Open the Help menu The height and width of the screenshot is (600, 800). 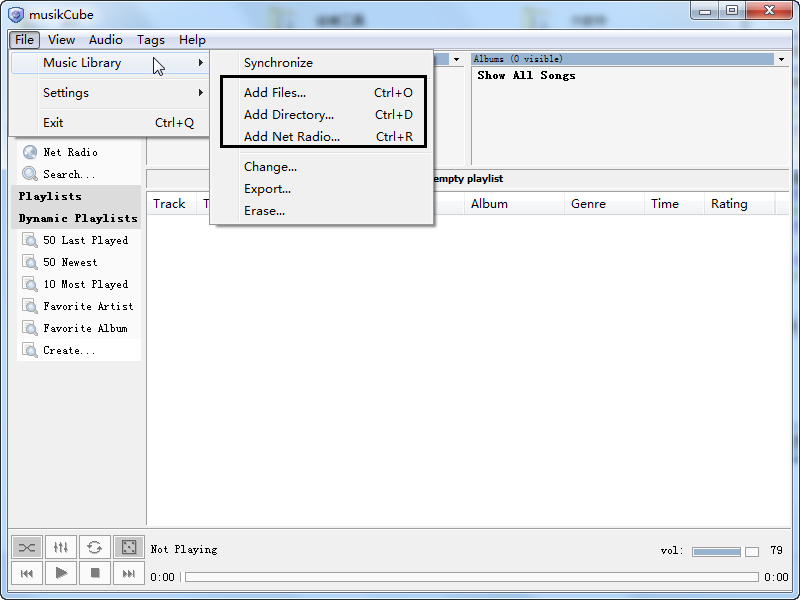pos(192,40)
